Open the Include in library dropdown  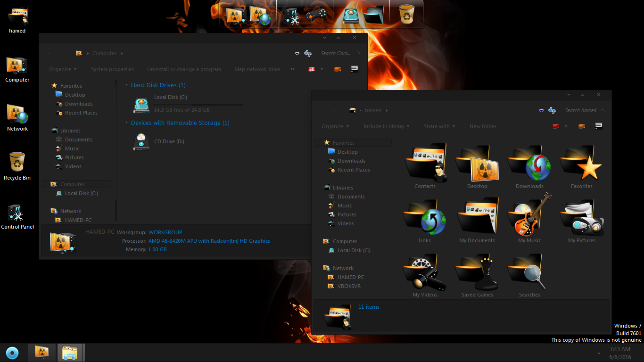pyautogui.click(x=386, y=126)
